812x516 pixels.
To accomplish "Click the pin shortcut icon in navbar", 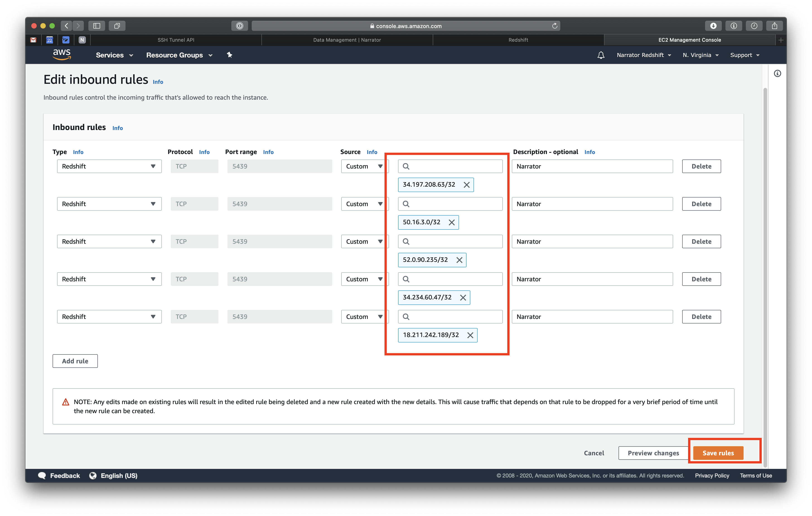I will 229,55.
